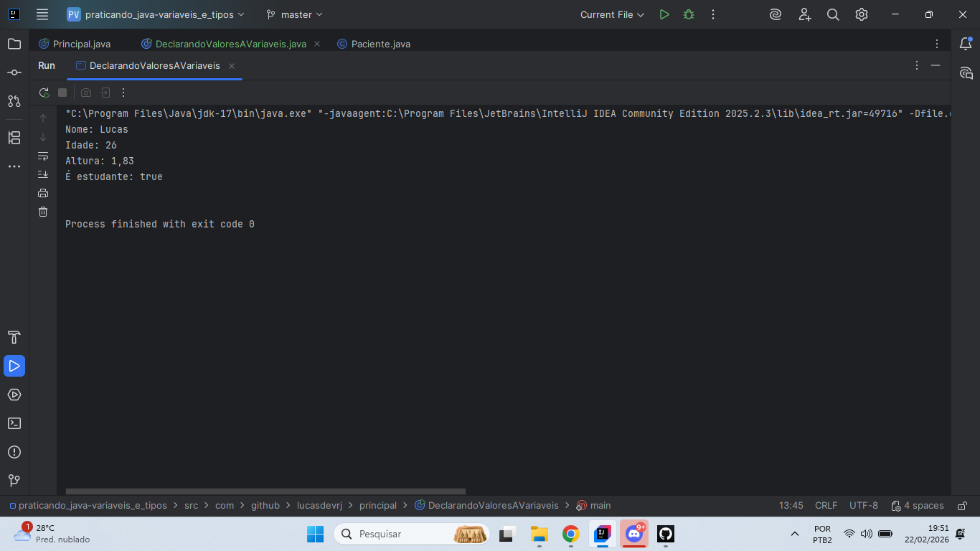Image resolution: width=980 pixels, height=551 pixels.
Task: Run the current file with green play icon
Action: tap(664, 14)
